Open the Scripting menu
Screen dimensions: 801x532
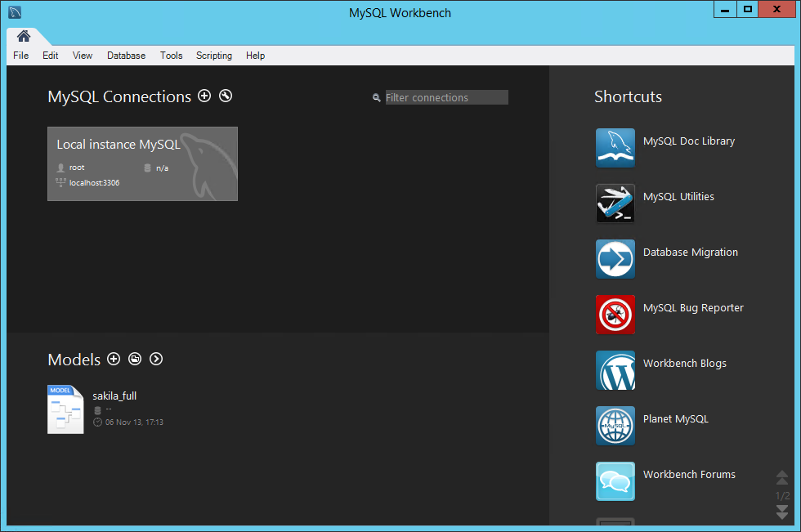(x=214, y=56)
